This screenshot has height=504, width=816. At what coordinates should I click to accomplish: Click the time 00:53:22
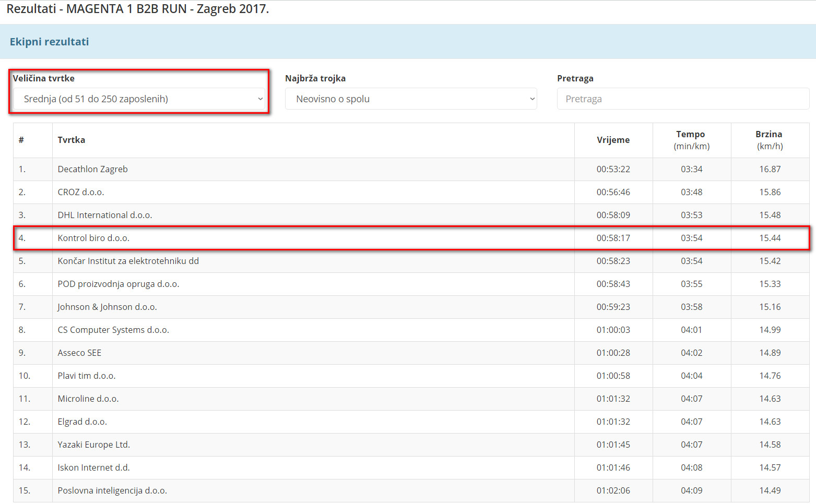[613, 169]
